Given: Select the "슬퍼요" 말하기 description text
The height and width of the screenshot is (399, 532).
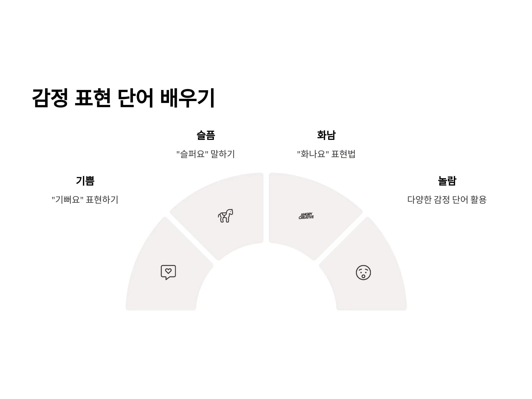Looking at the screenshot, I should click(x=206, y=154).
